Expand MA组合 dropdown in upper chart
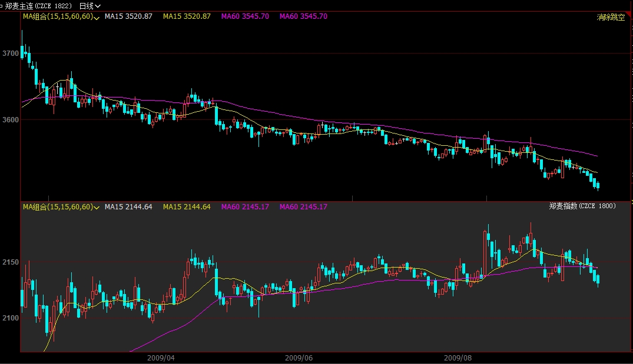633x364 pixels. click(x=97, y=17)
